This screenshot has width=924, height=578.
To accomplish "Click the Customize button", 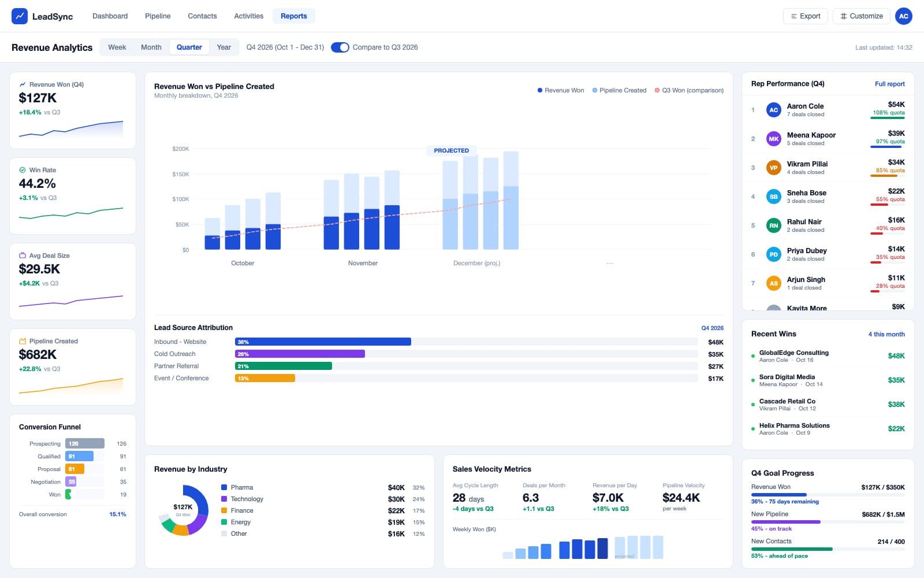I will (x=861, y=16).
